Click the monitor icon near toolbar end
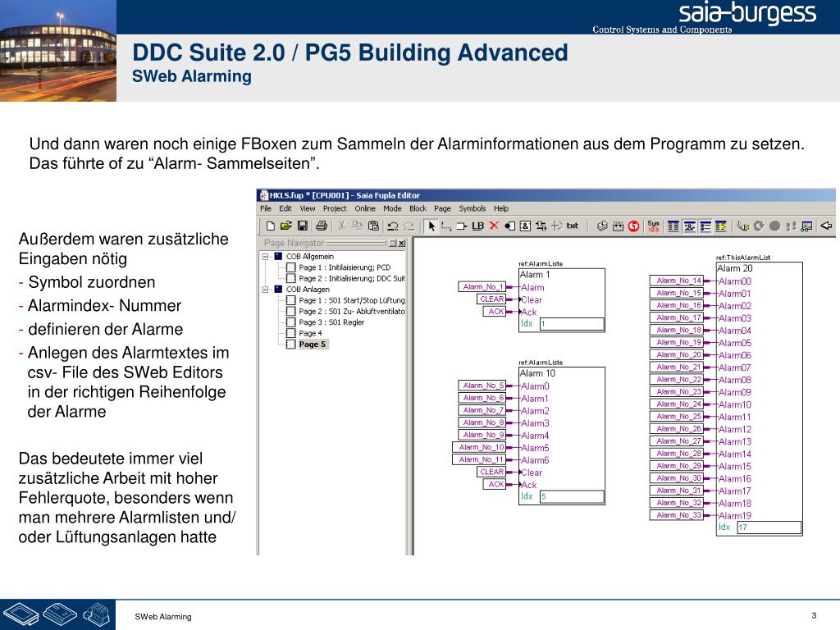This screenshot has width=840, height=630. tap(806, 226)
